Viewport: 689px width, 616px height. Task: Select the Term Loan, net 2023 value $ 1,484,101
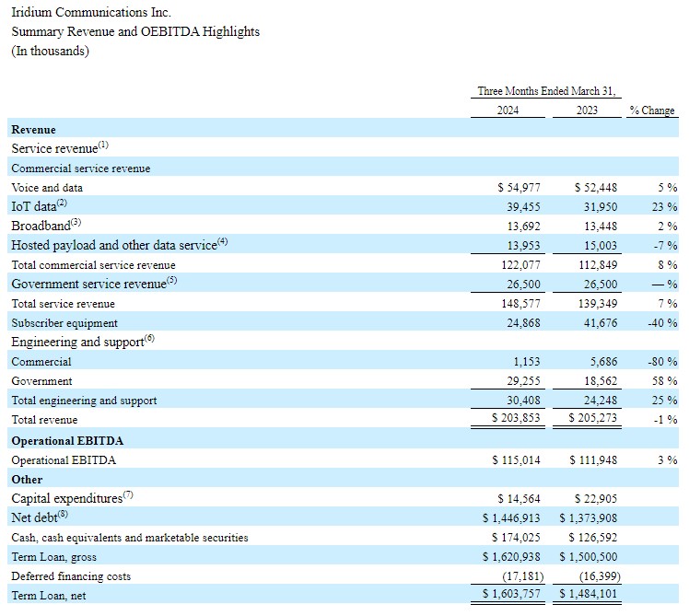pos(589,595)
